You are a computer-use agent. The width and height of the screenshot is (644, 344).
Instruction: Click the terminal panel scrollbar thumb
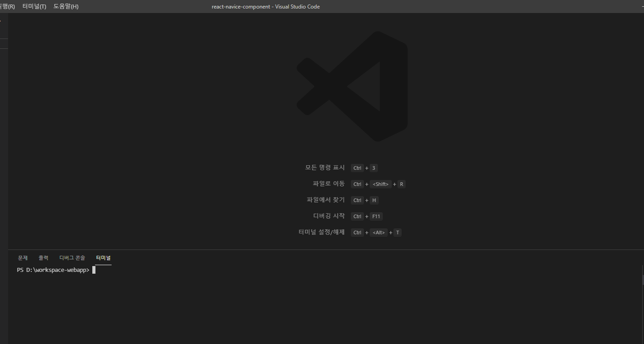point(643,279)
